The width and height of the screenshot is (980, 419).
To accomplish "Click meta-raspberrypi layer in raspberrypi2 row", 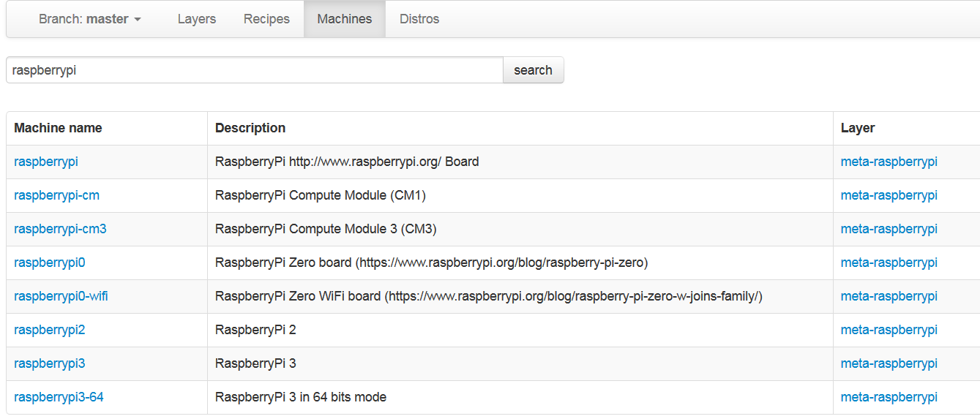I will [x=889, y=330].
